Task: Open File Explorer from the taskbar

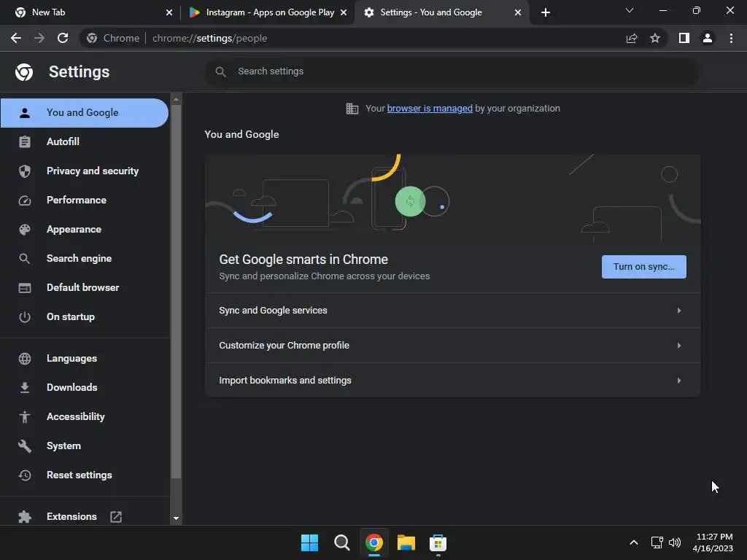Action: 406,542
